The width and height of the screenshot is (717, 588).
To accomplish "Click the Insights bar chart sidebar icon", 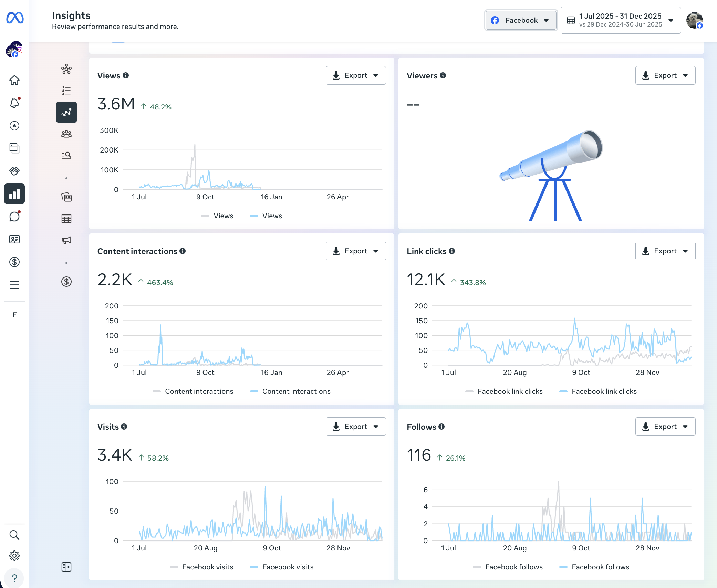I will click(14, 194).
